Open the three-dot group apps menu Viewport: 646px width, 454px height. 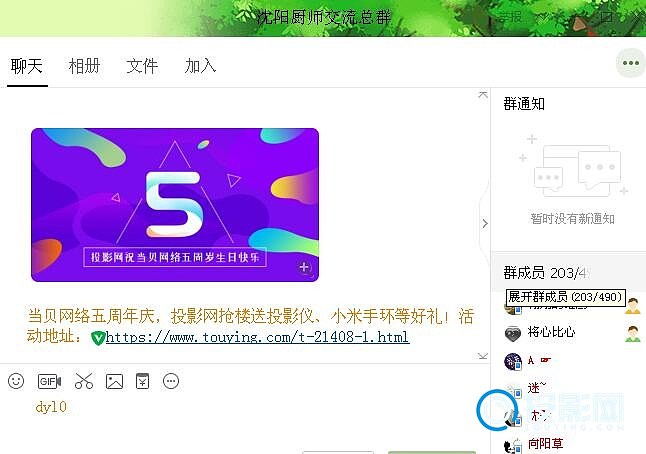click(631, 63)
